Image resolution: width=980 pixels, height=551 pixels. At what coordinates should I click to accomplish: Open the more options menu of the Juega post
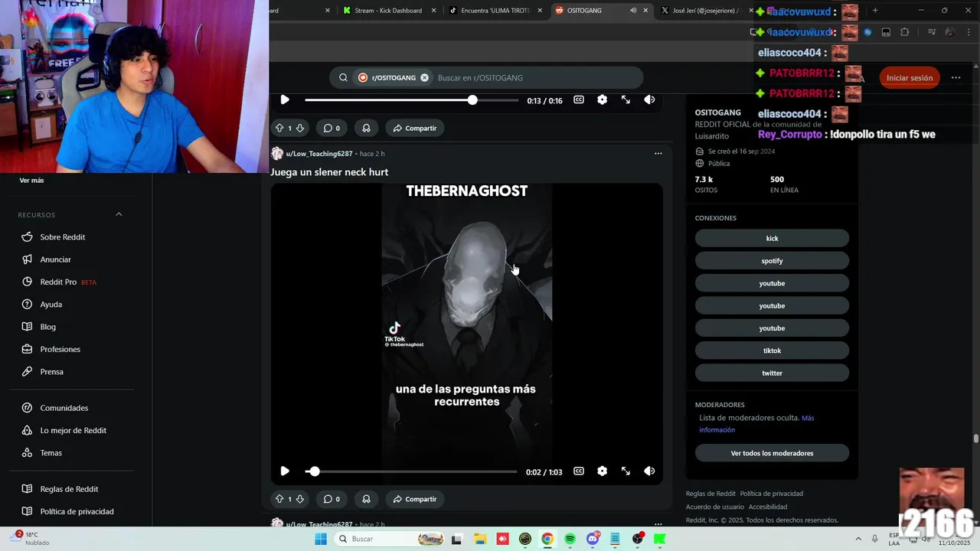(658, 154)
